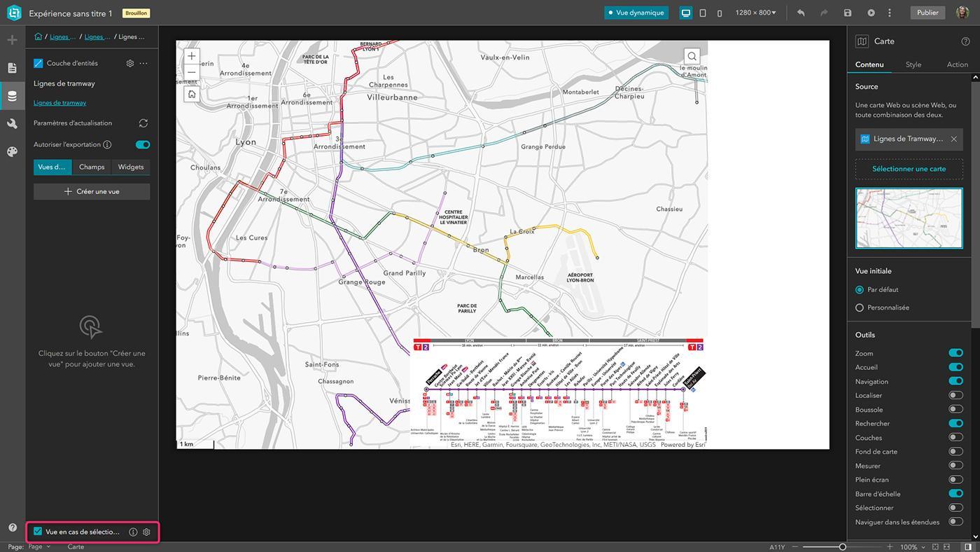Image resolution: width=980 pixels, height=552 pixels.
Task: Uncheck Vue en cas de sélection checkbox
Action: coord(38,532)
